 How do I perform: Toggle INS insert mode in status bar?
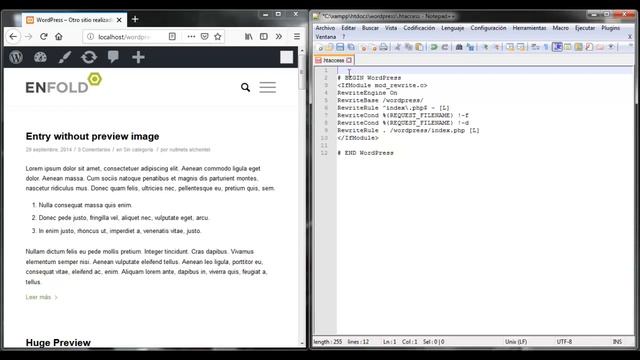click(617, 342)
